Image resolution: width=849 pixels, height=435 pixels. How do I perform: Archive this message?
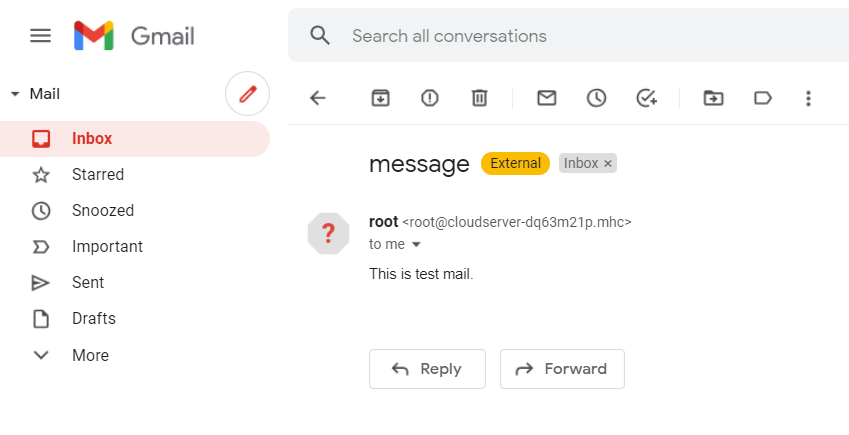click(x=381, y=98)
